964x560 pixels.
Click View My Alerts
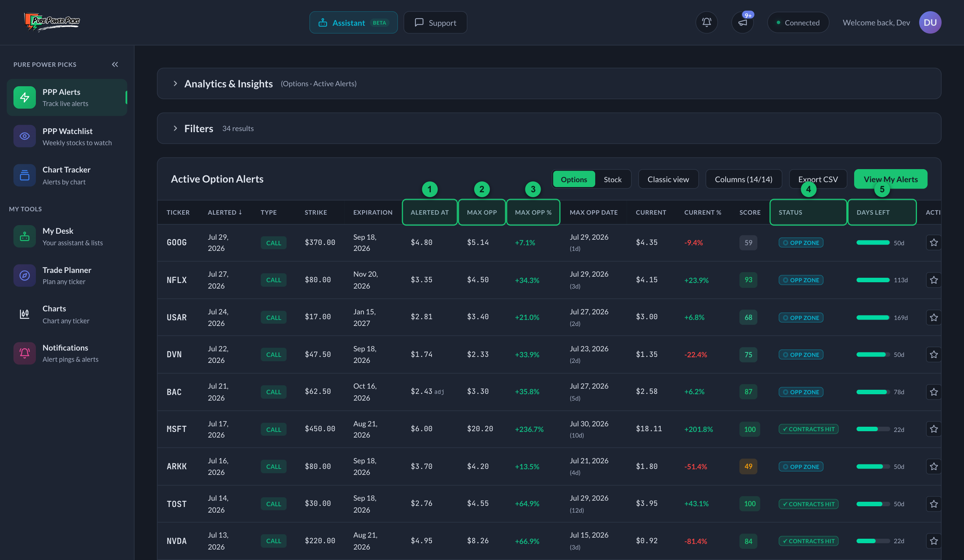coord(890,179)
